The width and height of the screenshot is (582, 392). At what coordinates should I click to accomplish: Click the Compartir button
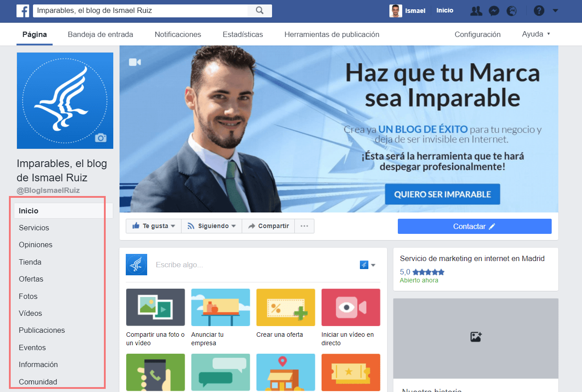point(268,226)
